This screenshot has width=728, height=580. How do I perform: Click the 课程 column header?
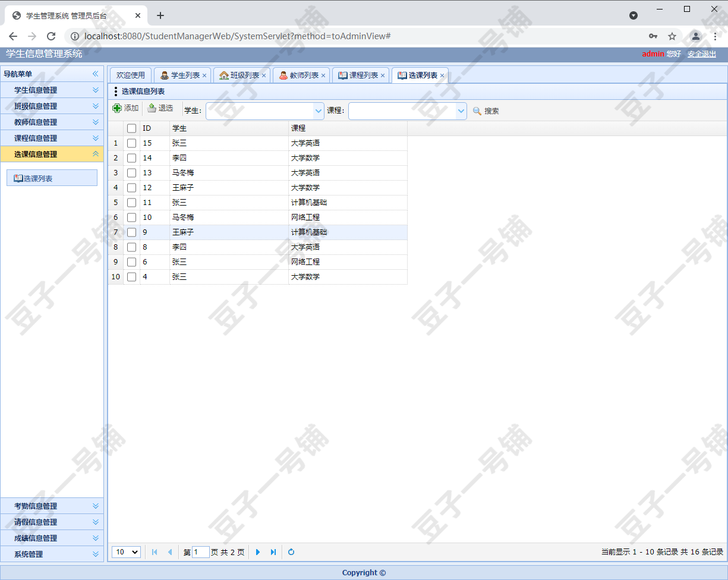pyautogui.click(x=348, y=128)
